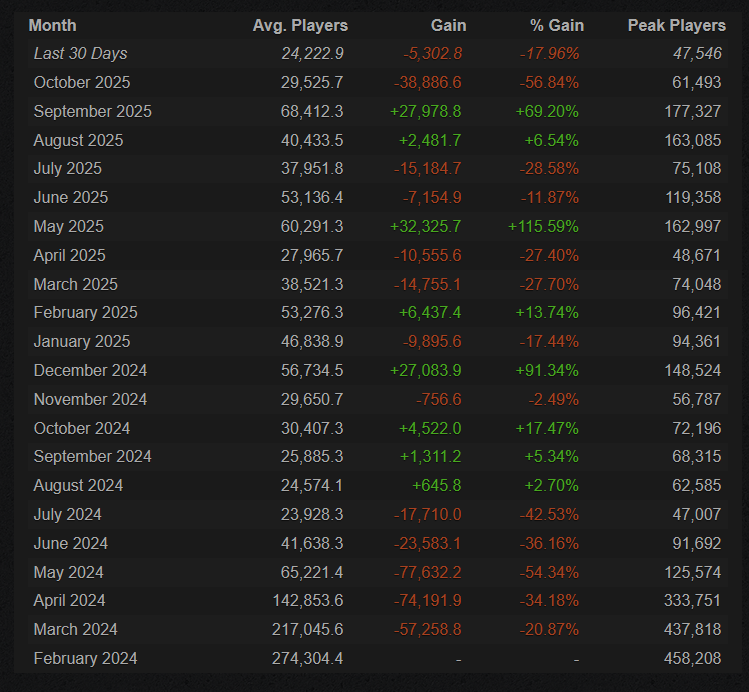Select the October 2025 month cell
Image resolution: width=749 pixels, height=692 pixels.
(82, 82)
